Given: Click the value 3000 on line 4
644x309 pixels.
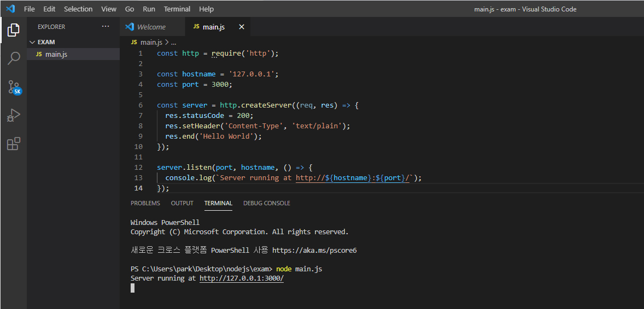Looking at the screenshot, I should [x=220, y=85].
